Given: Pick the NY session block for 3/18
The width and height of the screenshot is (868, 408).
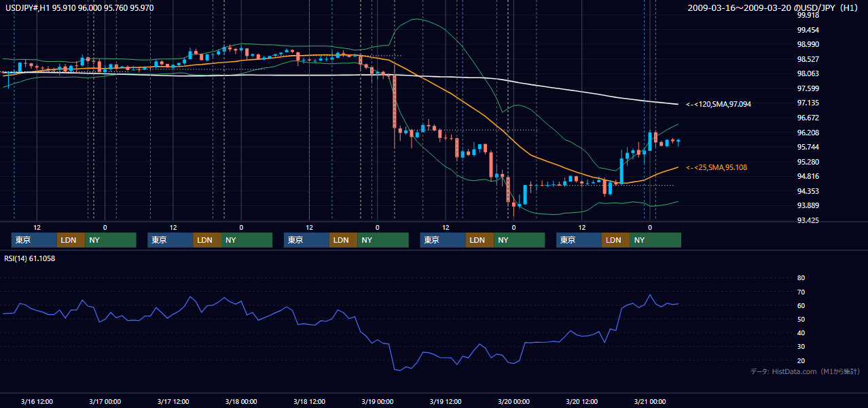Looking at the screenshot, I should click(383, 240).
